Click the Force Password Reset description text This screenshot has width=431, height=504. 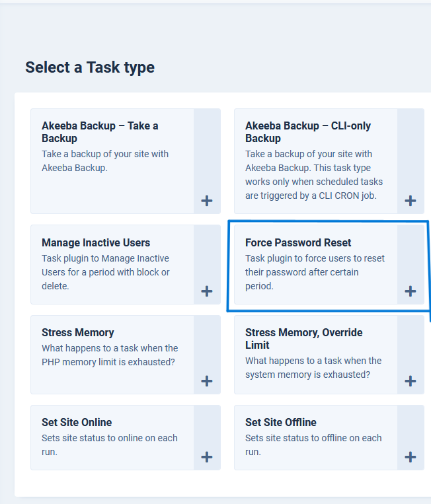315,272
